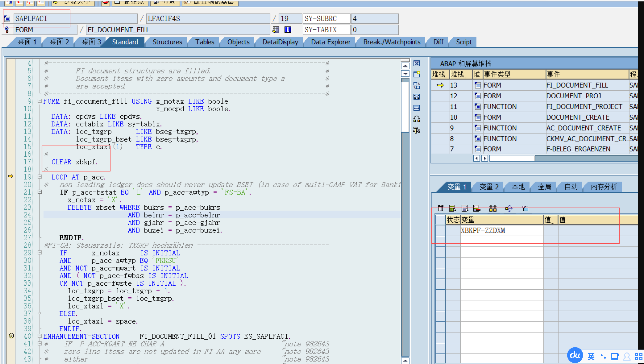Click the green list icon in variables toolbar

click(452, 208)
